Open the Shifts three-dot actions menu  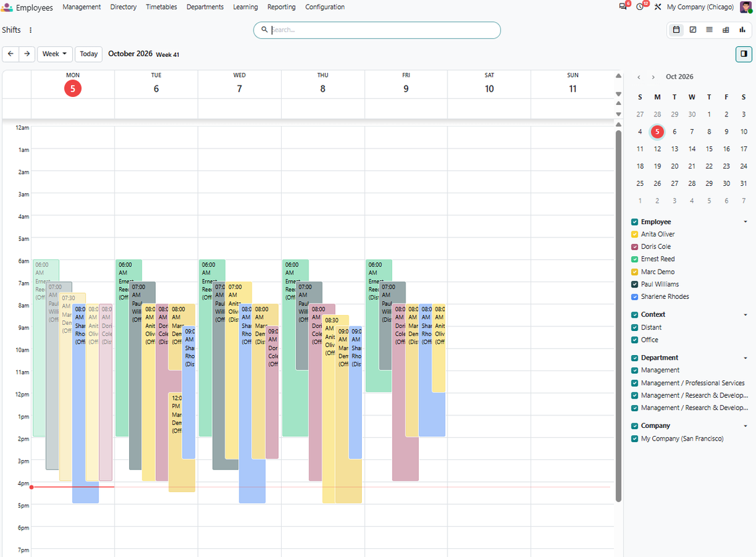click(30, 30)
